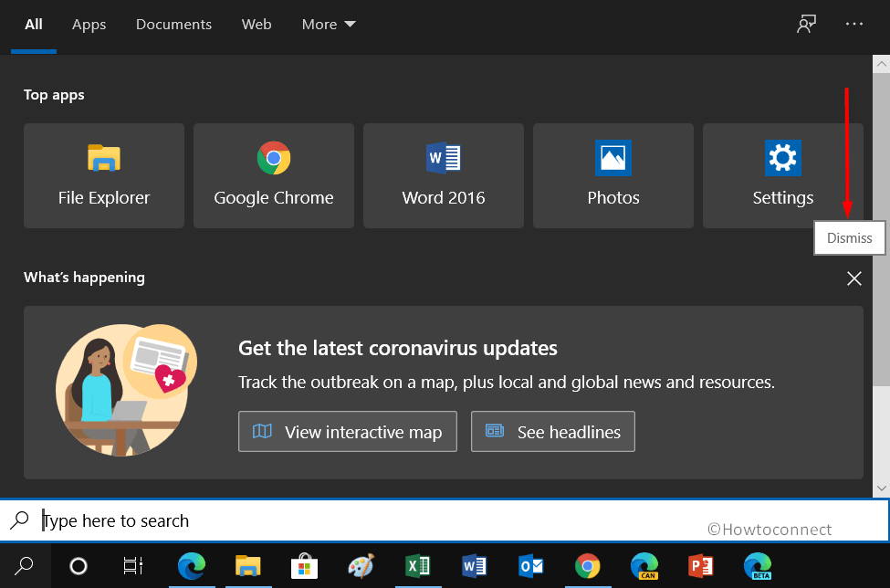Click the coronavirus updates illustration

click(x=126, y=390)
